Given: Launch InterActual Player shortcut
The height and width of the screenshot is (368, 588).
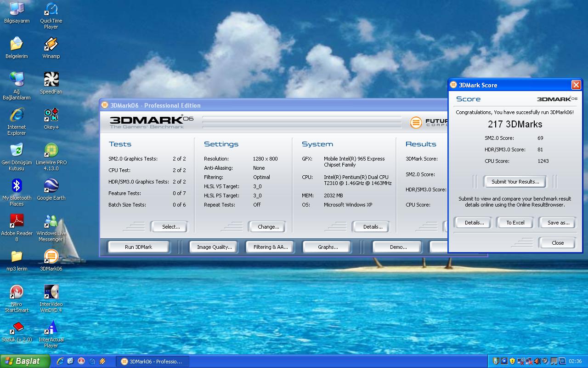Looking at the screenshot, I should tap(51, 334).
